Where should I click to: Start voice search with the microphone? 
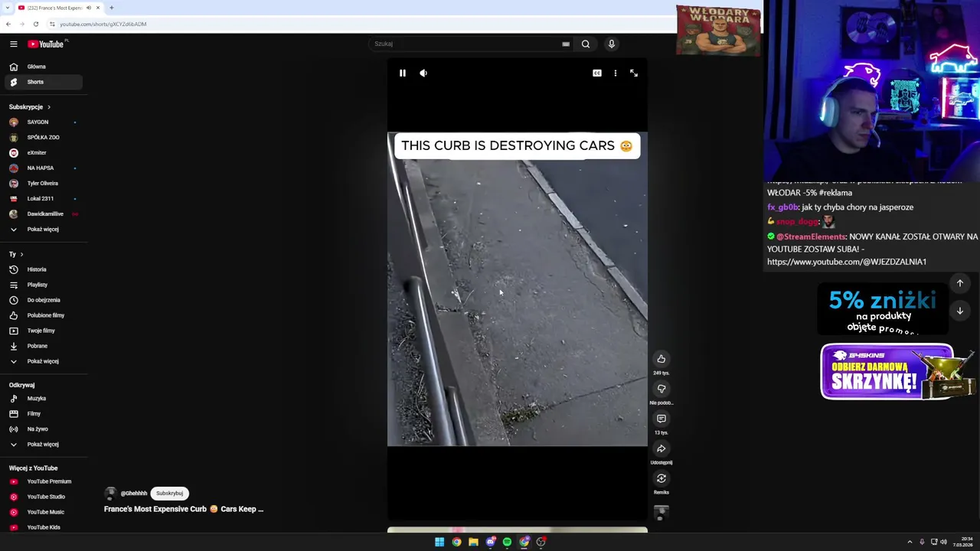pos(612,44)
